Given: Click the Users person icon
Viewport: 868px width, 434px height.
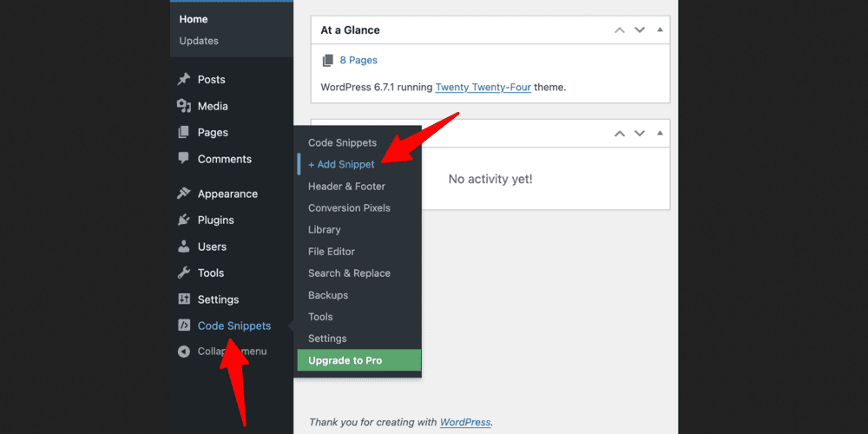Looking at the screenshot, I should (x=184, y=247).
